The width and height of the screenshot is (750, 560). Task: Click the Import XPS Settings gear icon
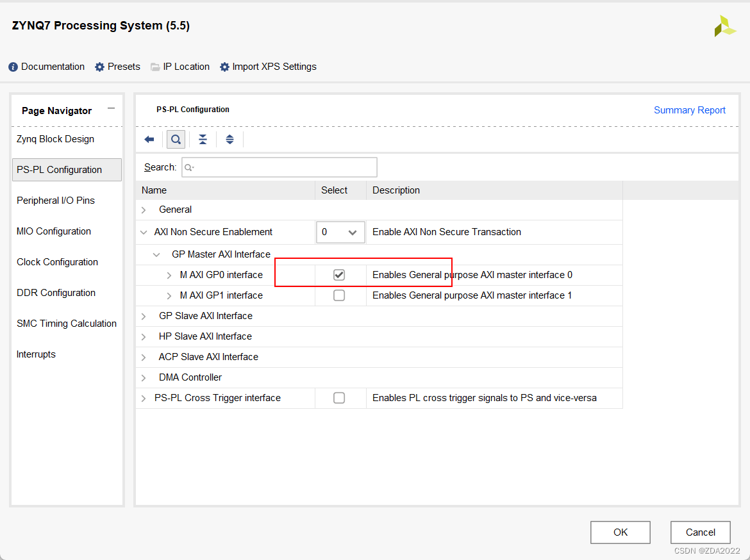click(x=224, y=67)
